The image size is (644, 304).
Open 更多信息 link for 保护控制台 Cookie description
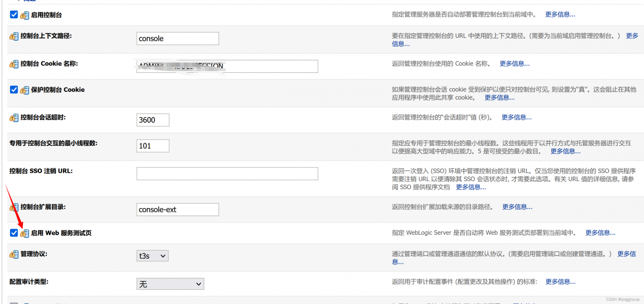click(x=499, y=97)
